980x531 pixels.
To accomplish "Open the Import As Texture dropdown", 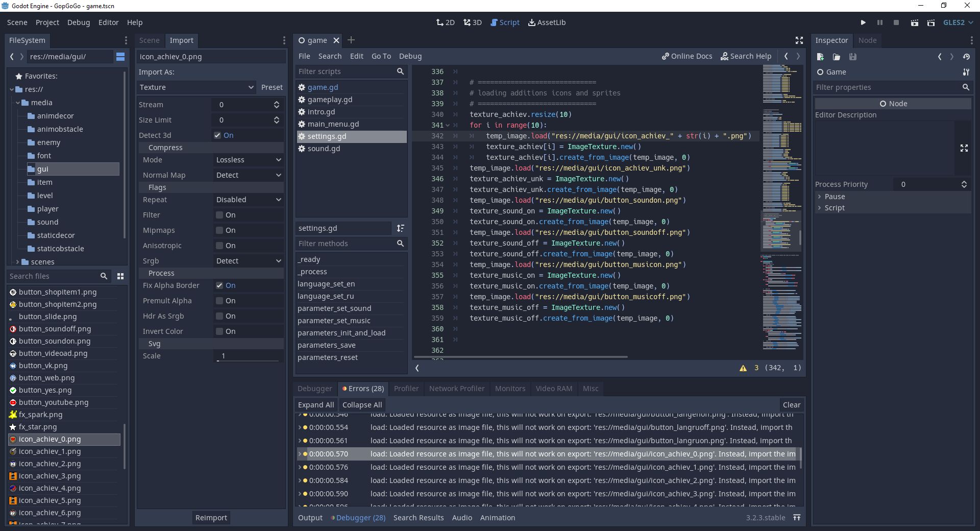I will (x=196, y=87).
